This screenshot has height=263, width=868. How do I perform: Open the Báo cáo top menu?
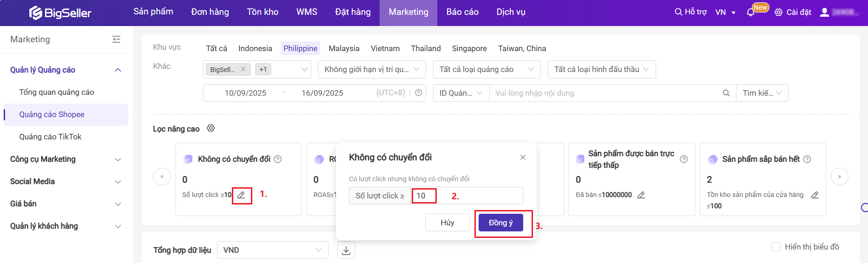[462, 12]
